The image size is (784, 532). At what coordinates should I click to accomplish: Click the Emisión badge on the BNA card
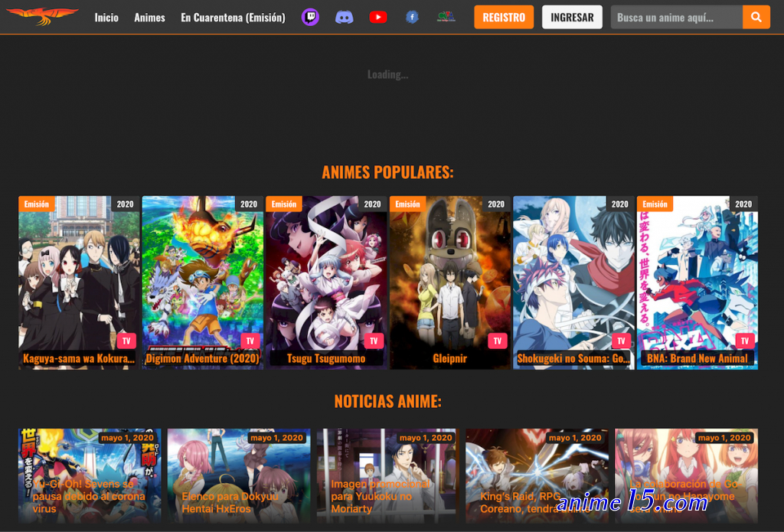coord(655,204)
